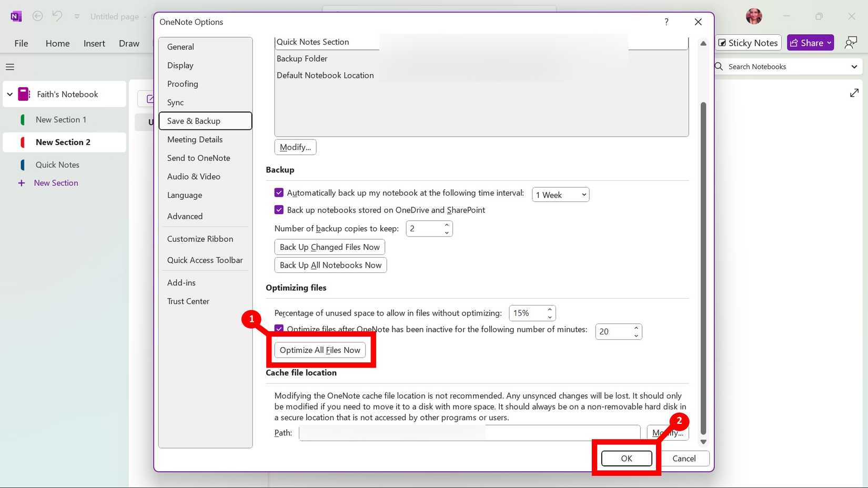Open the navigation hamburger menu

pos(9,67)
